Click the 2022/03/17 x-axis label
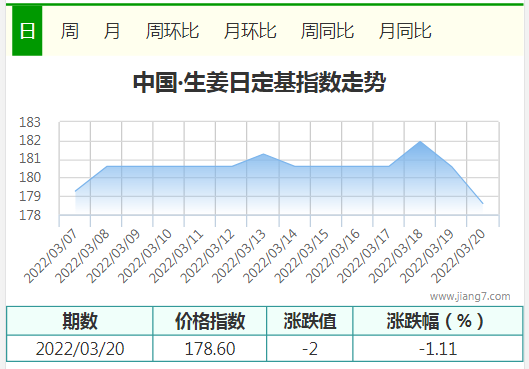Viewport: 529px width, 369px height. click(364, 256)
